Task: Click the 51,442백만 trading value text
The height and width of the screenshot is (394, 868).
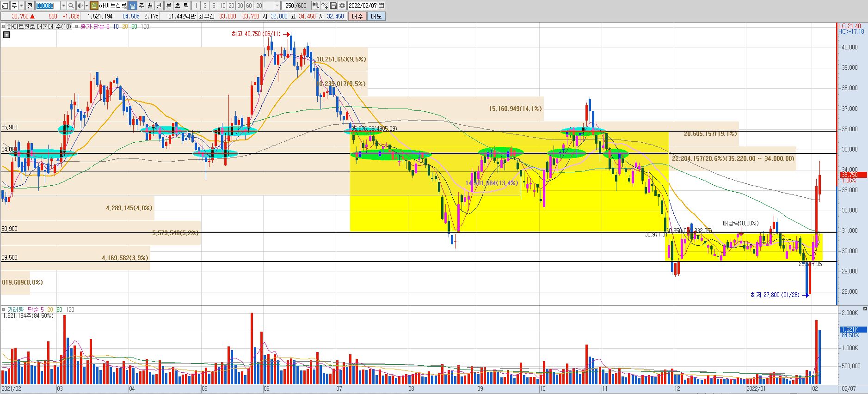Action: click(x=182, y=16)
